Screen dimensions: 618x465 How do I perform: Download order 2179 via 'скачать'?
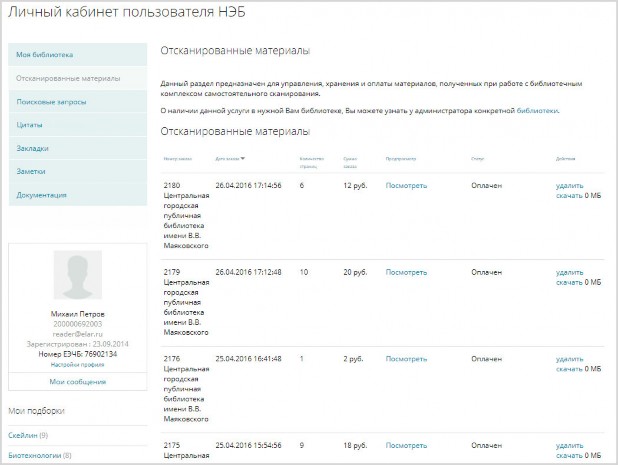[x=569, y=282]
